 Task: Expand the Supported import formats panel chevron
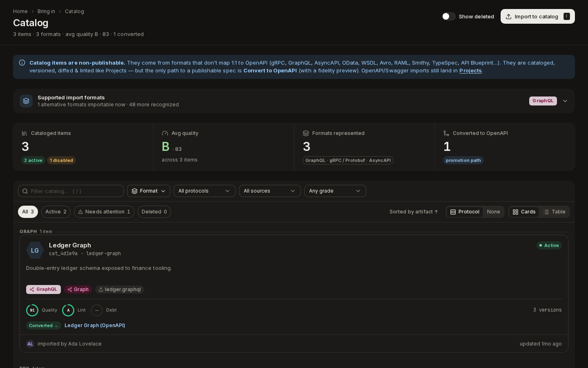coord(565,101)
